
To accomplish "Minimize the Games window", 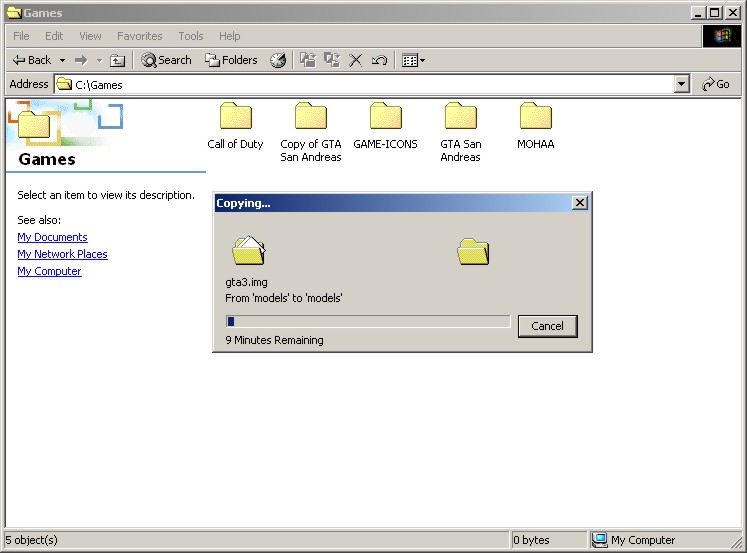I will click(698, 13).
